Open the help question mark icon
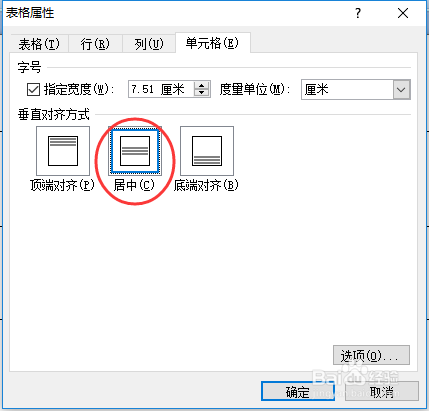The width and height of the screenshot is (429, 411). 358,13
